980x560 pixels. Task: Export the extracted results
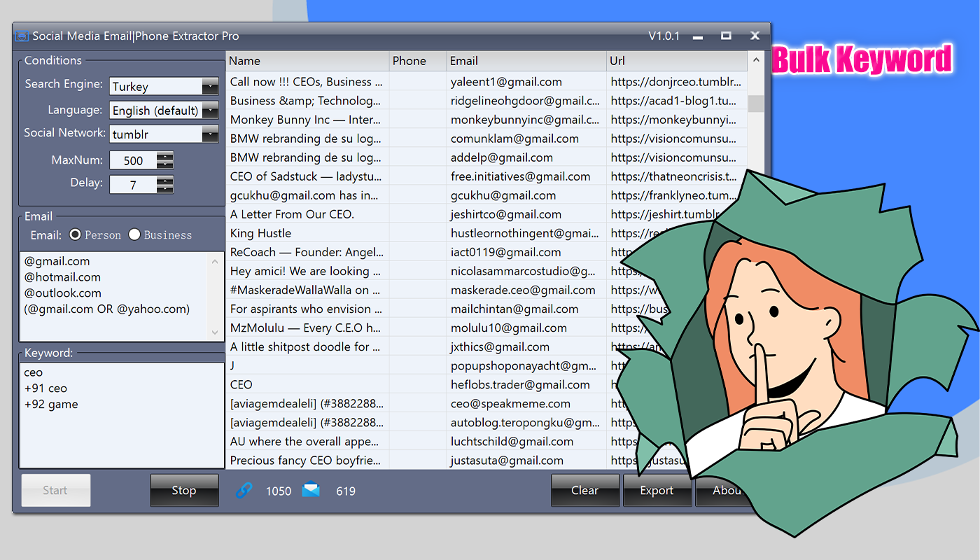[x=657, y=491]
